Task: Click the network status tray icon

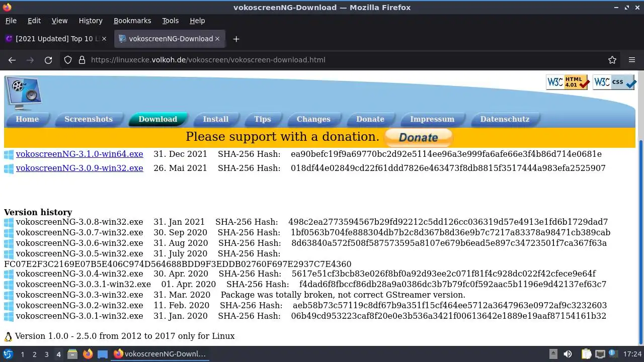Action: (x=600, y=354)
